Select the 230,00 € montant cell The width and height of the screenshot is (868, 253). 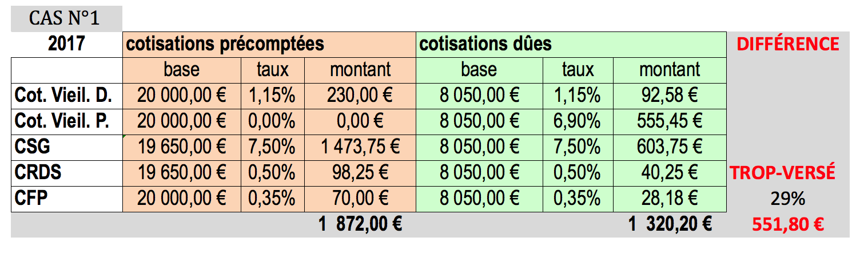(x=360, y=96)
